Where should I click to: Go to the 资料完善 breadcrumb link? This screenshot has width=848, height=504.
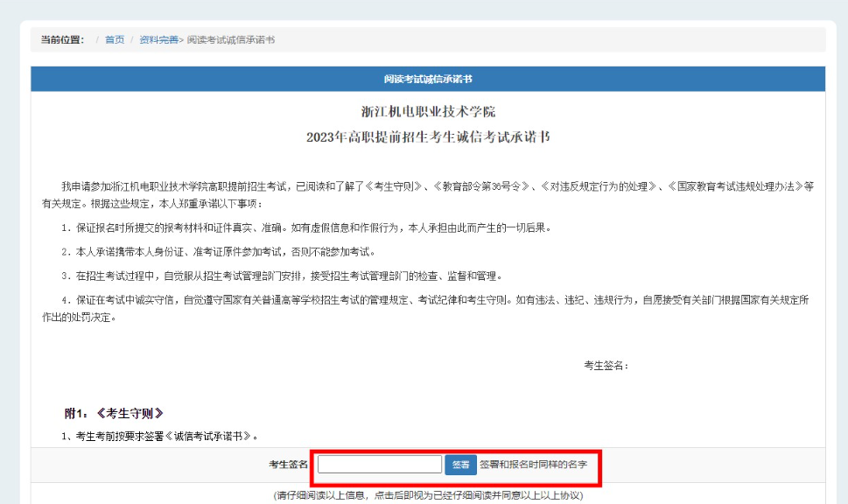pyautogui.click(x=158, y=40)
